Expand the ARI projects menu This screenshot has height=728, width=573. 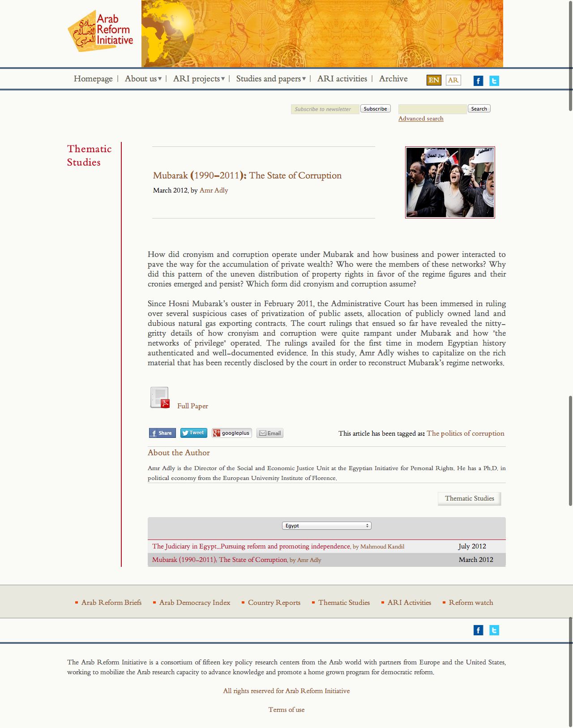(199, 79)
